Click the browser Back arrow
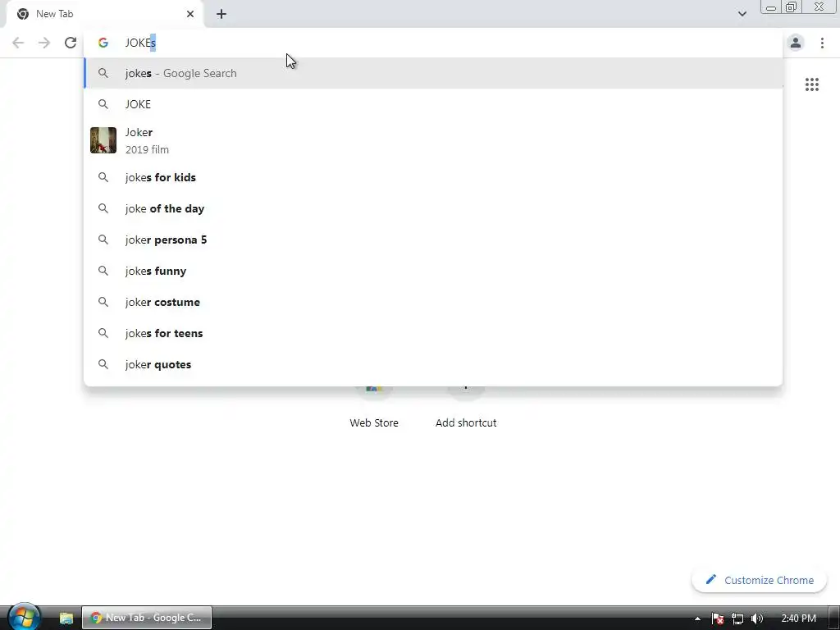Viewport: 840px width, 630px height. click(x=18, y=43)
